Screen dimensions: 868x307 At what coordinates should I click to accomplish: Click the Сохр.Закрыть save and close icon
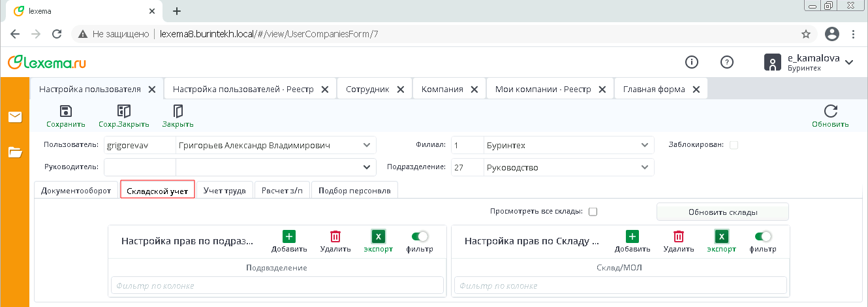[x=123, y=111]
